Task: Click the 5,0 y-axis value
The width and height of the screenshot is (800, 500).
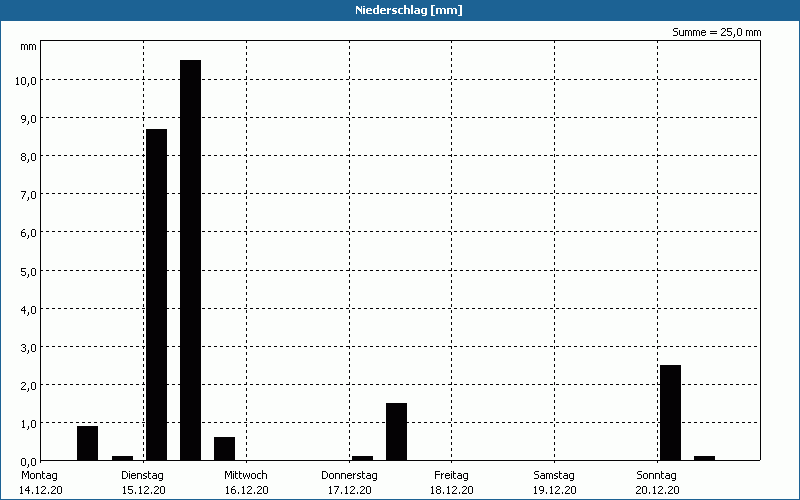Action: (28, 271)
